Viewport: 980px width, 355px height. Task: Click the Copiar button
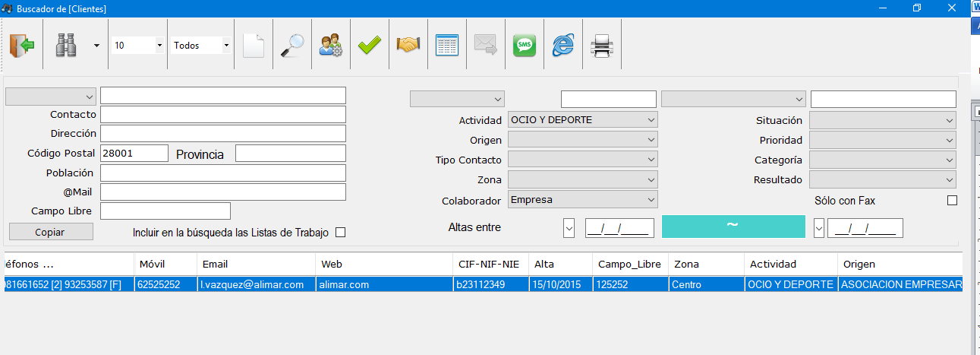(x=51, y=232)
